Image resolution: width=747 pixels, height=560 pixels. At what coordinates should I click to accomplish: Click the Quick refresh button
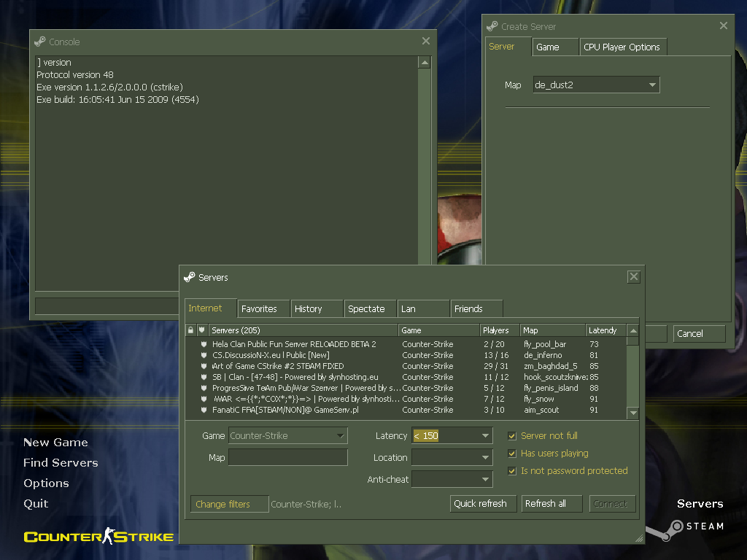tap(483, 503)
